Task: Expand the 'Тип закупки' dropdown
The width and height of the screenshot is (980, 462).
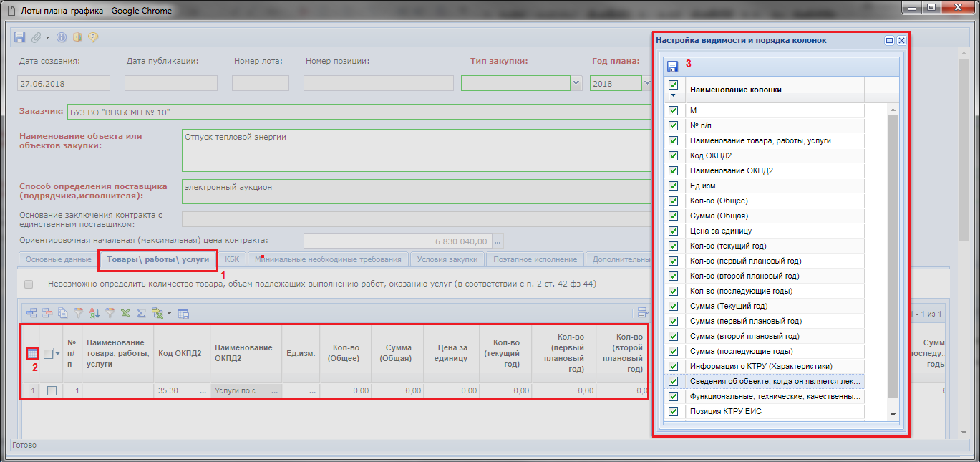Action: pyautogui.click(x=576, y=84)
